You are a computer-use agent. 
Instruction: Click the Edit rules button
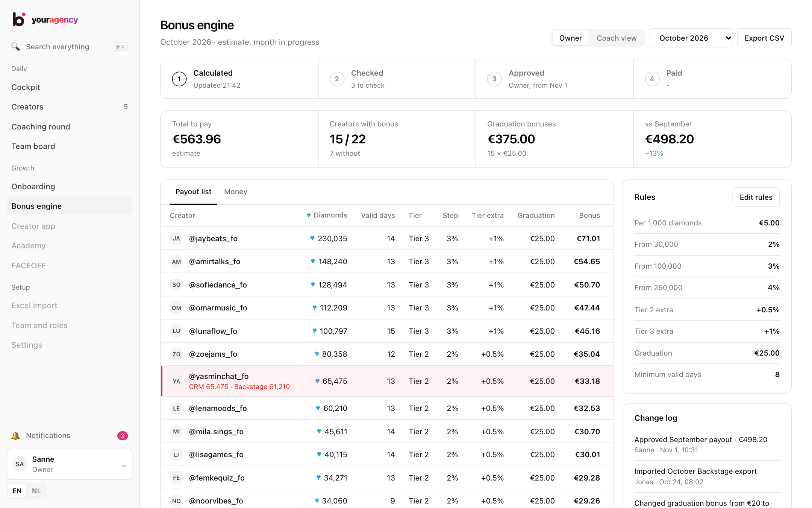[756, 197]
